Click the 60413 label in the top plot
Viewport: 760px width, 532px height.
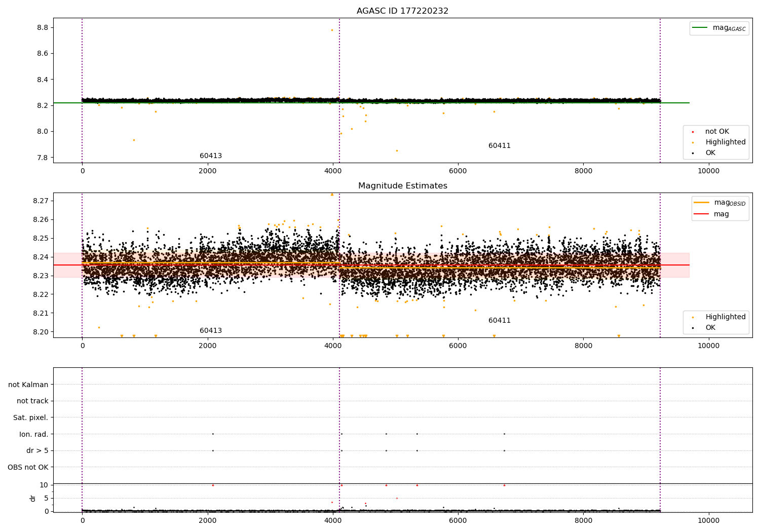211,156
